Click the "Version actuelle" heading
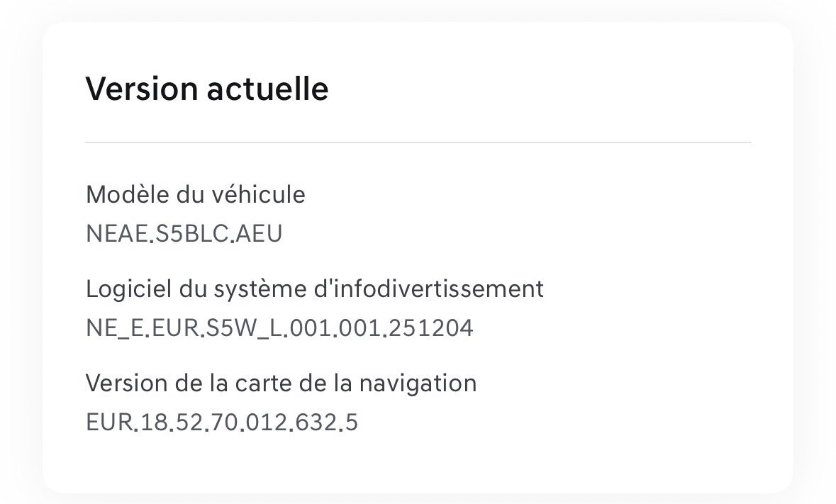836x504 pixels. [x=206, y=90]
